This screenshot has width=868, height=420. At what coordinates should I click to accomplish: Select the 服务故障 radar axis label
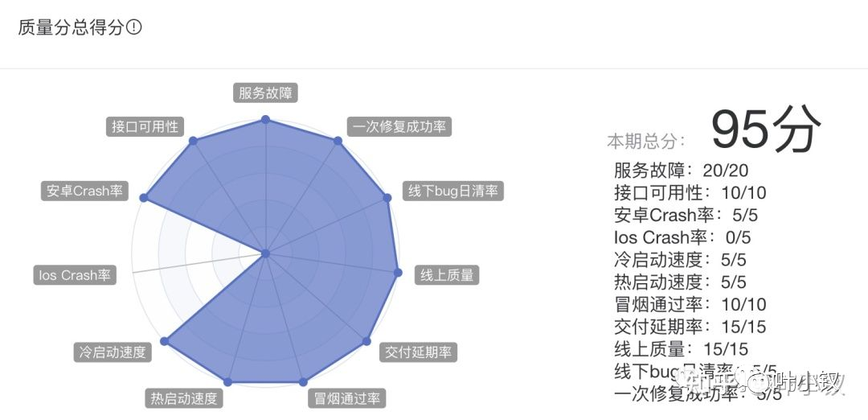[x=265, y=93]
